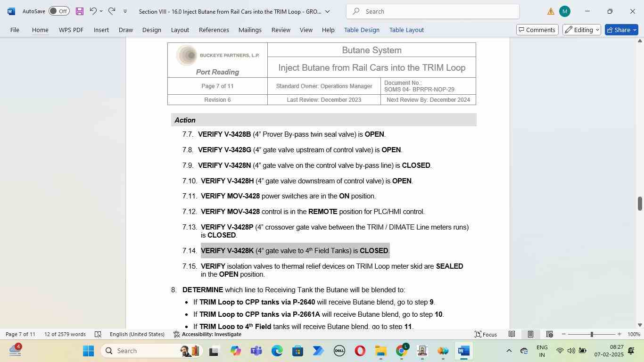This screenshot has height=362, width=644.
Task: Click step 7.11 VERIFY MOV-3428 power switches text
Action: click(x=288, y=196)
